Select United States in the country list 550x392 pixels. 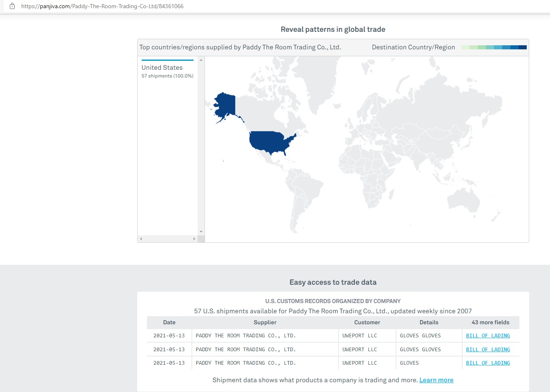[162, 68]
